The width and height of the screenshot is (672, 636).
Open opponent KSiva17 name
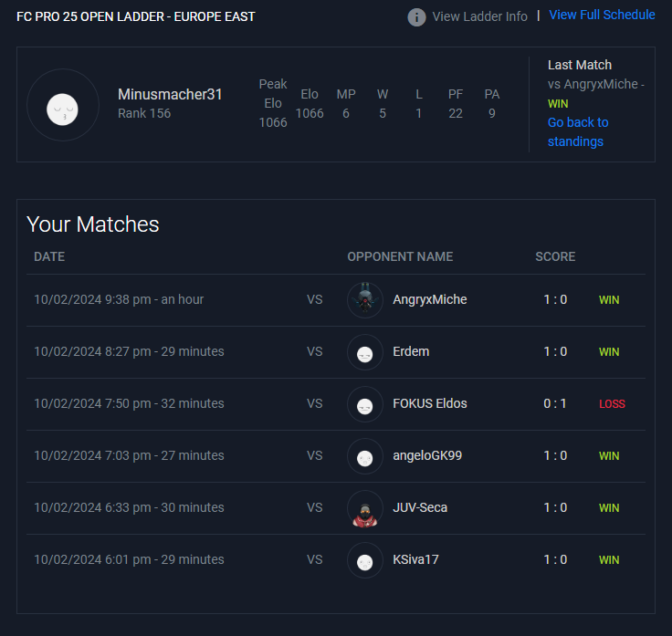[x=415, y=559]
